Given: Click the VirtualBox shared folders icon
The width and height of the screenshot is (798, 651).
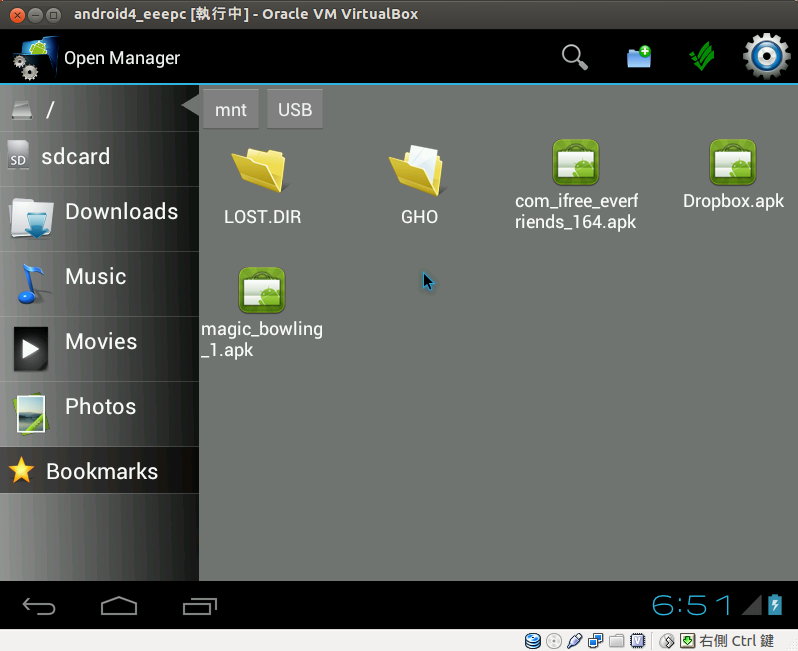Looking at the screenshot, I should click(616, 641).
